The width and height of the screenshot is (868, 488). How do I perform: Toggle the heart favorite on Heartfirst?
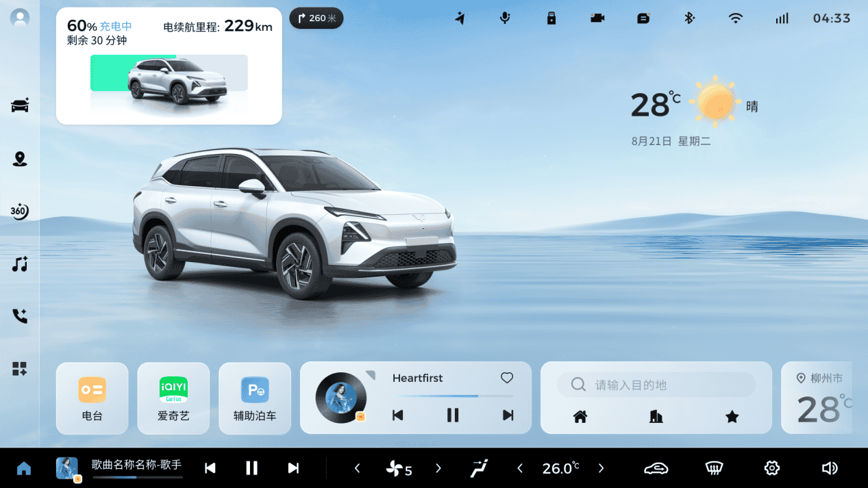[x=507, y=378]
